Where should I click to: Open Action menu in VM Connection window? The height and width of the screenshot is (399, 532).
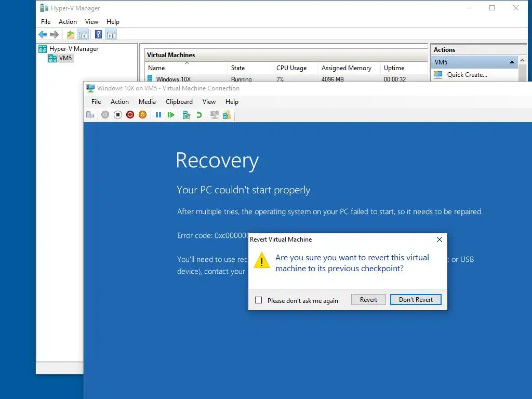click(120, 102)
